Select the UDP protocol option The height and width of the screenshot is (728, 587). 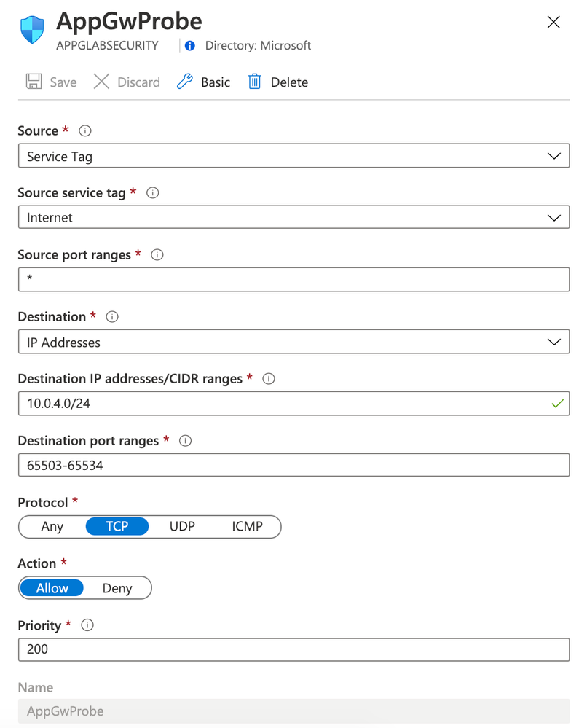(x=182, y=526)
